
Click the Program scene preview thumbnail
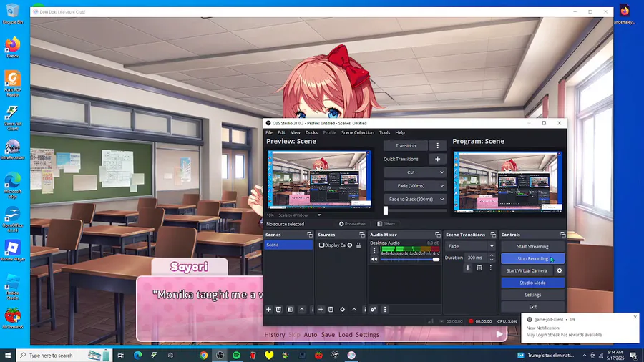coord(508,182)
